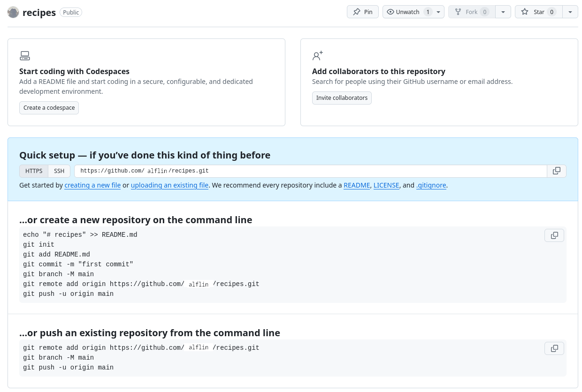The height and width of the screenshot is (392, 582).
Task: Open the Unwatch notification options dropdown
Action: tap(439, 12)
